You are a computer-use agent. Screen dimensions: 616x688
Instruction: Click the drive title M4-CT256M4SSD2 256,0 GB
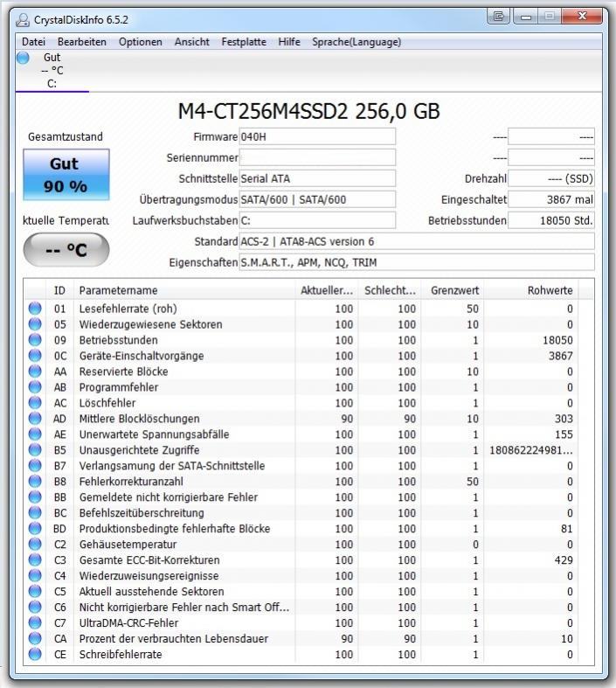(x=308, y=111)
